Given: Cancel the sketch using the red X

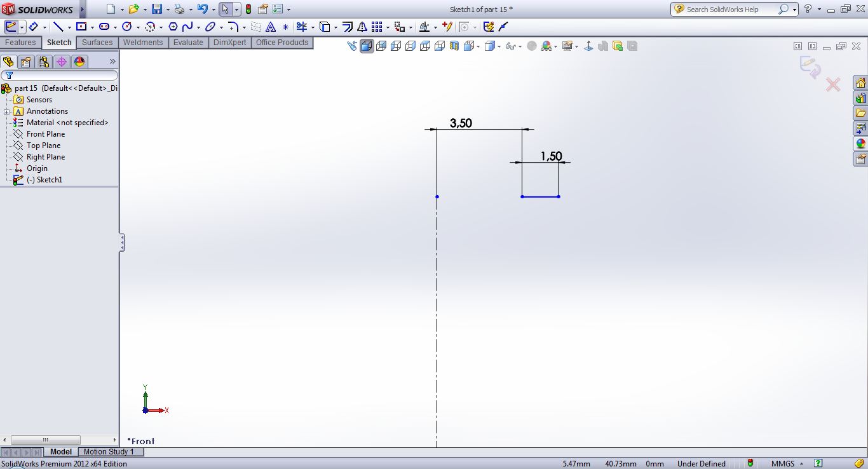Looking at the screenshot, I should pyautogui.click(x=832, y=85).
